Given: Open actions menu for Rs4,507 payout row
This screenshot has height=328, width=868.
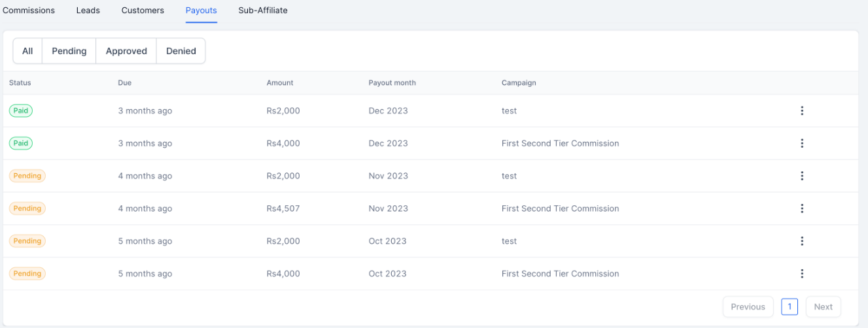Looking at the screenshot, I should point(802,208).
